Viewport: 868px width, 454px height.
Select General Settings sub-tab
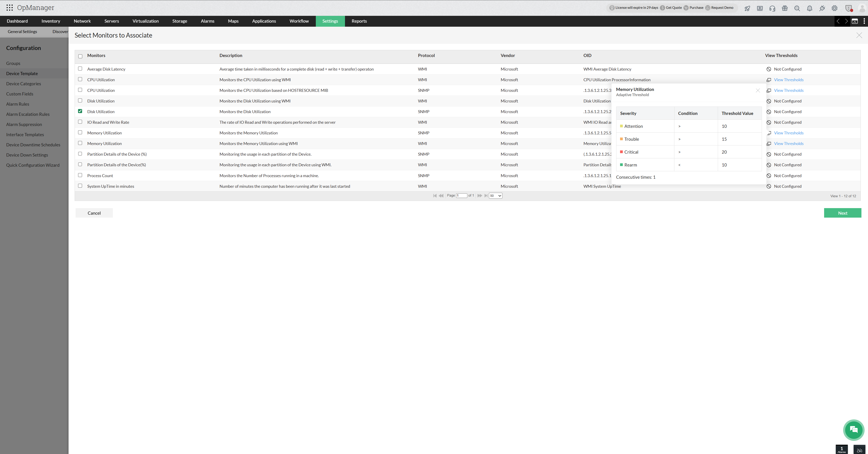tap(22, 32)
